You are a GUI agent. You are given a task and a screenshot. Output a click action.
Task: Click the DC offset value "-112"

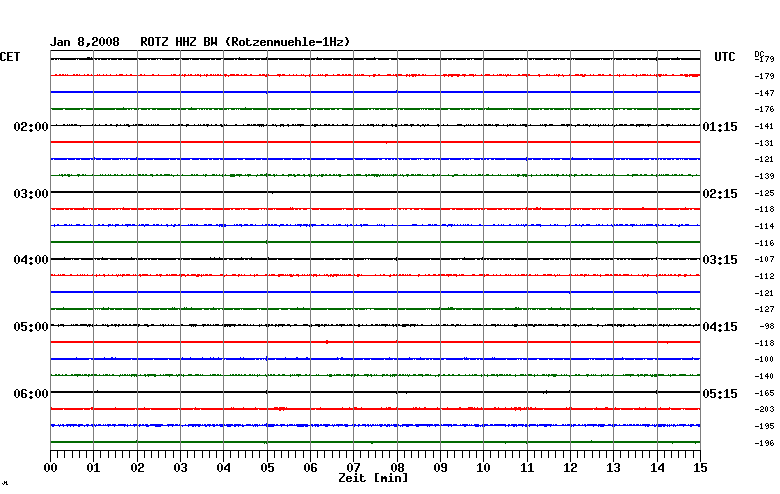[x=765, y=276]
